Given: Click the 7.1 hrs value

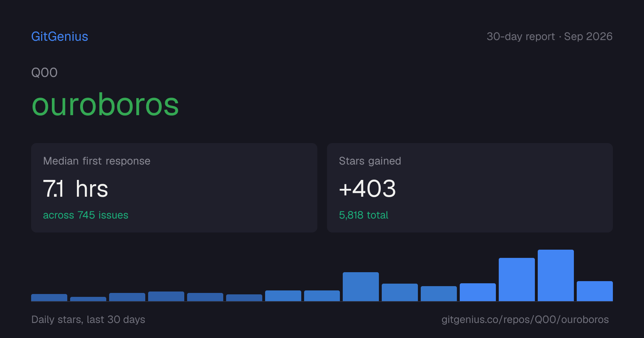Looking at the screenshot, I should coord(75,189).
